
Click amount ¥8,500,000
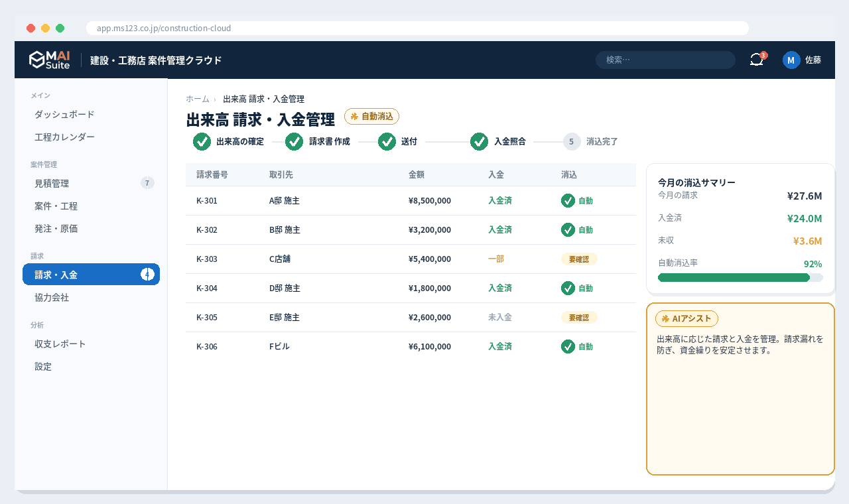pos(430,201)
